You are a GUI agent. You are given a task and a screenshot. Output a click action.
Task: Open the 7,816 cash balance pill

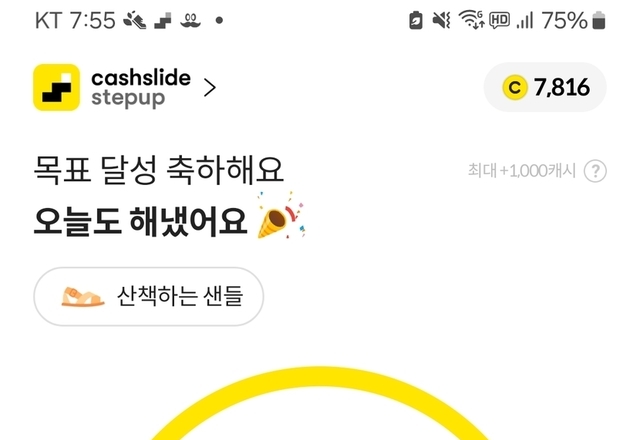coord(545,87)
